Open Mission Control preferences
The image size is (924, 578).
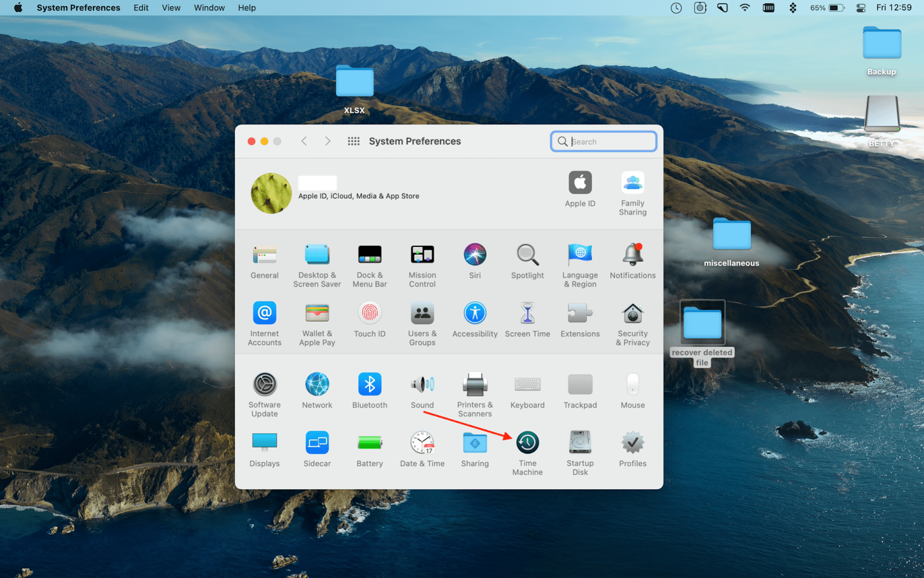coord(422,266)
